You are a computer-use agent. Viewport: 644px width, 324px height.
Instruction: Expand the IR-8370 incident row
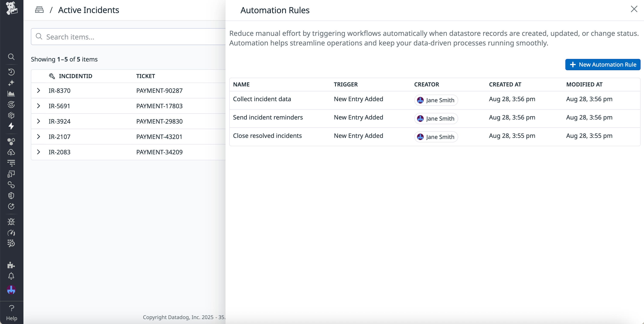coord(39,91)
